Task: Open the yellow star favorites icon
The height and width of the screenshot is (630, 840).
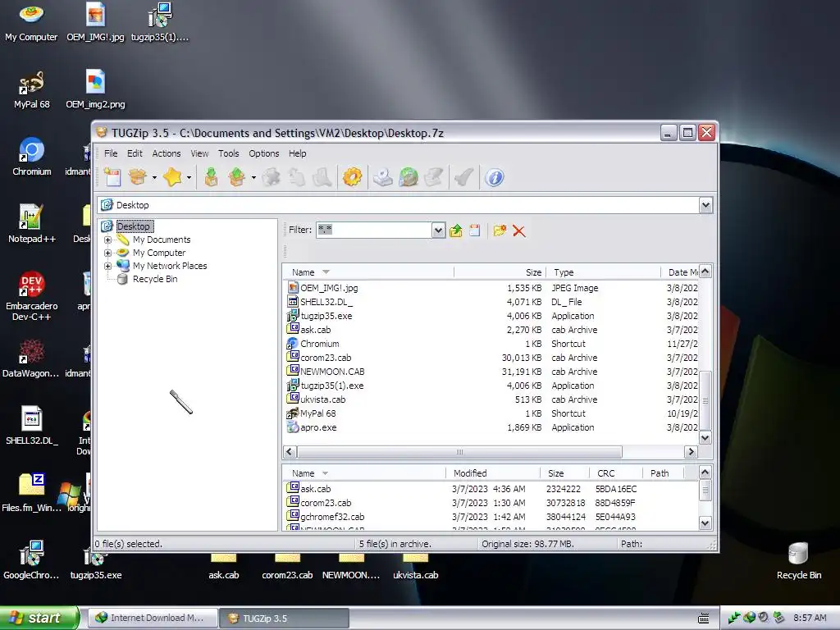Action: coord(172,177)
